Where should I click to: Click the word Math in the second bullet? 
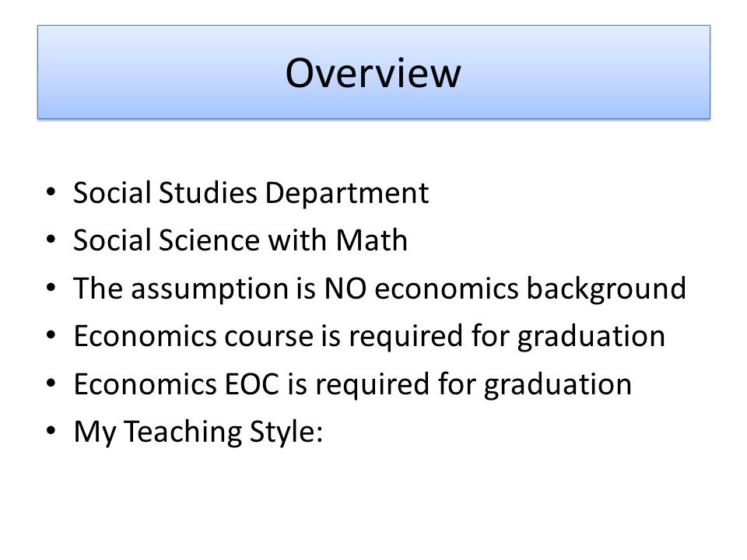(x=372, y=240)
